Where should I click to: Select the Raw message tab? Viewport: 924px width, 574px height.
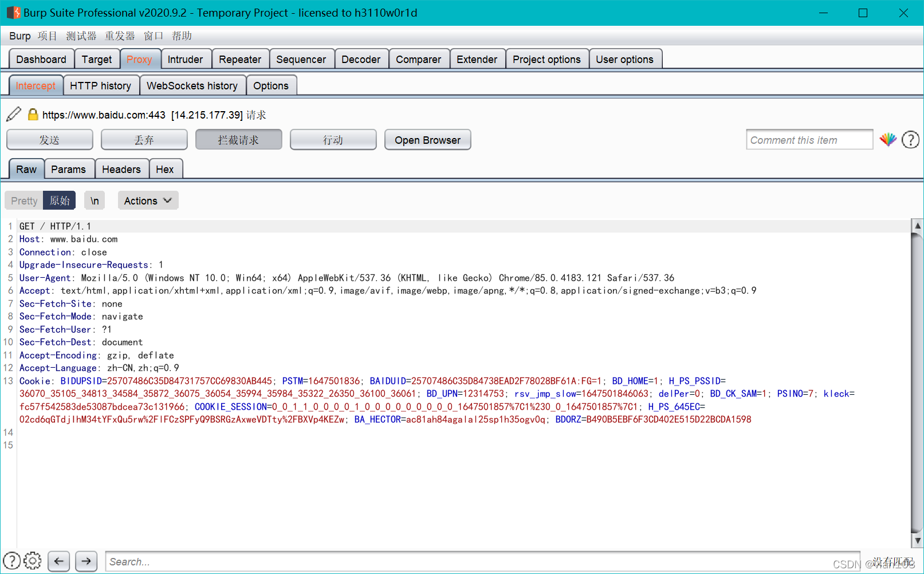(26, 169)
